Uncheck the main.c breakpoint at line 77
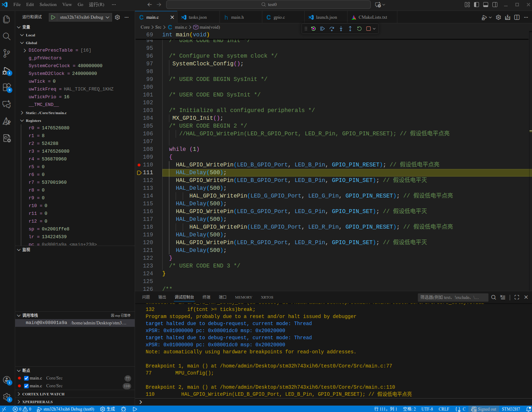The image size is (532, 412). pos(26,378)
